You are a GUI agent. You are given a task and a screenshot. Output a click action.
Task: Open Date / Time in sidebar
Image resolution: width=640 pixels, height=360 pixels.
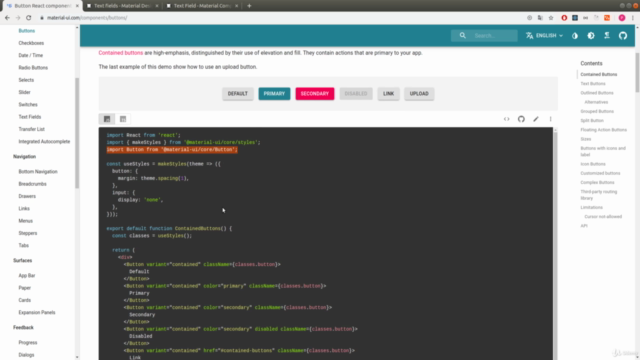pos(31,56)
